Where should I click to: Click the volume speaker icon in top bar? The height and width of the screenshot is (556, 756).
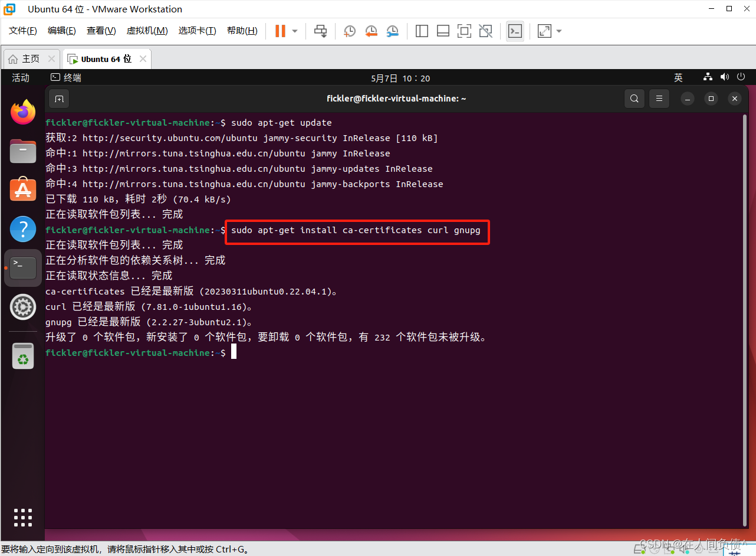[x=725, y=77]
